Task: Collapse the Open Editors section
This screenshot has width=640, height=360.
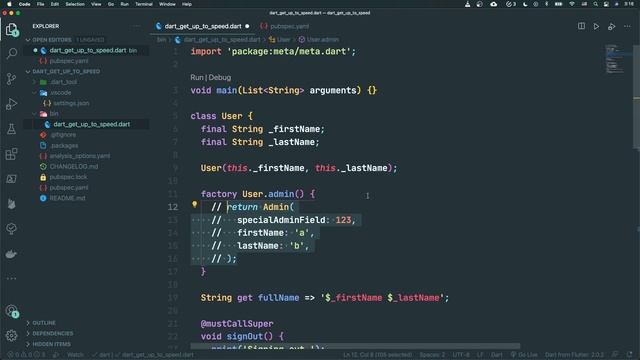Action: tap(28, 40)
